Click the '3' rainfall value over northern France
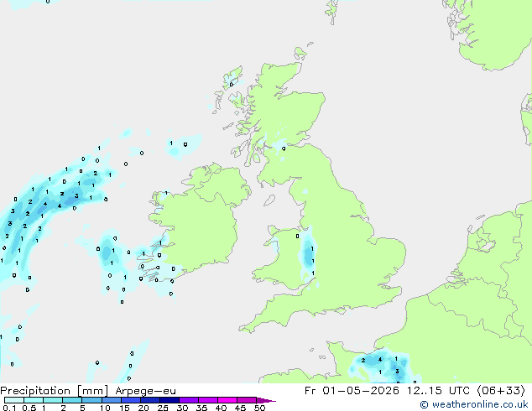This screenshot has width=532, height=411. [397, 372]
